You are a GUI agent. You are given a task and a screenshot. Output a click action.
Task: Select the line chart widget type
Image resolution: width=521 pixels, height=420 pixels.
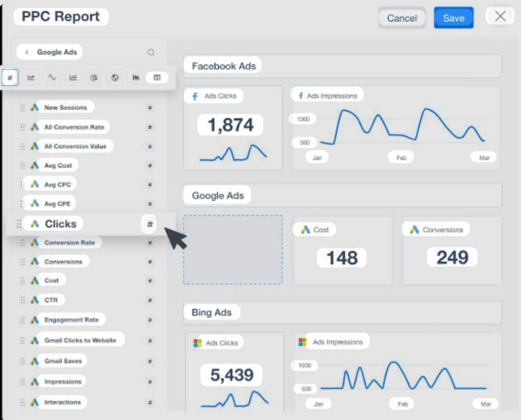31,77
